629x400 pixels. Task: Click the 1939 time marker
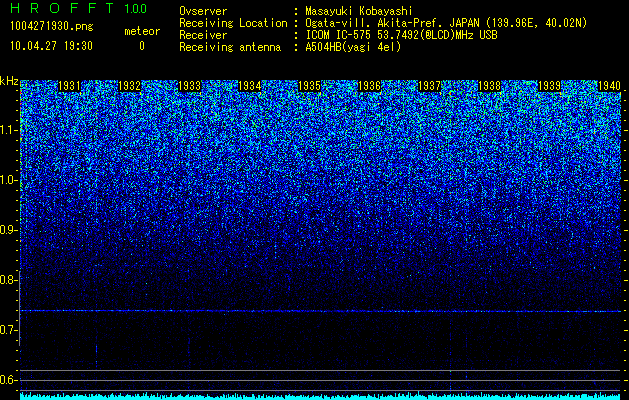(x=549, y=86)
